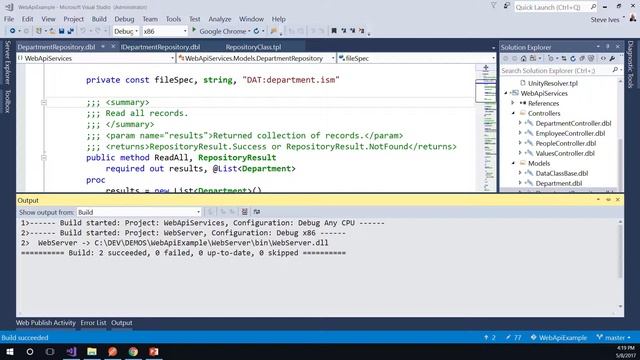Toggle a bookmark with the bookmark icon

pyautogui.click(x=334, y=31)
